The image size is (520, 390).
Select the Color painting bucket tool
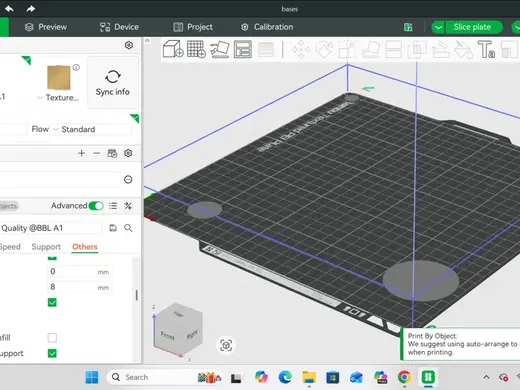click(464, 50)
